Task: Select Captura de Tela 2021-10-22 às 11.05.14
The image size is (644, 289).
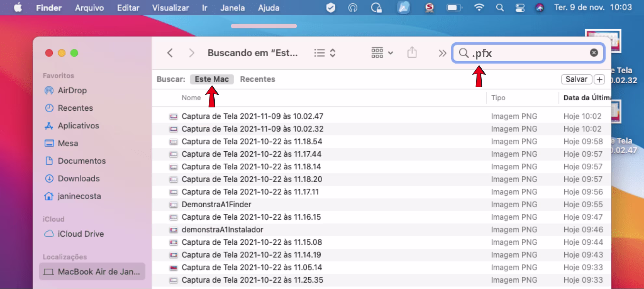Action: coord(382,268)
